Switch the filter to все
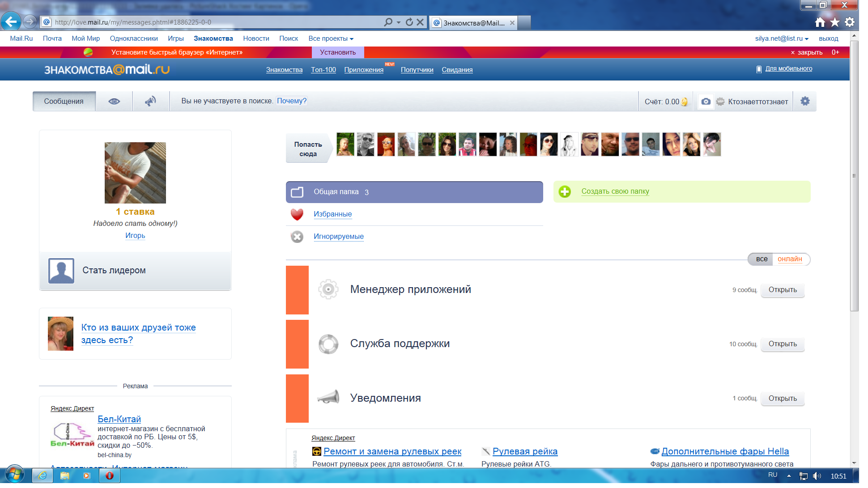This screenshot has height=488, width=868. click(762, 259)
